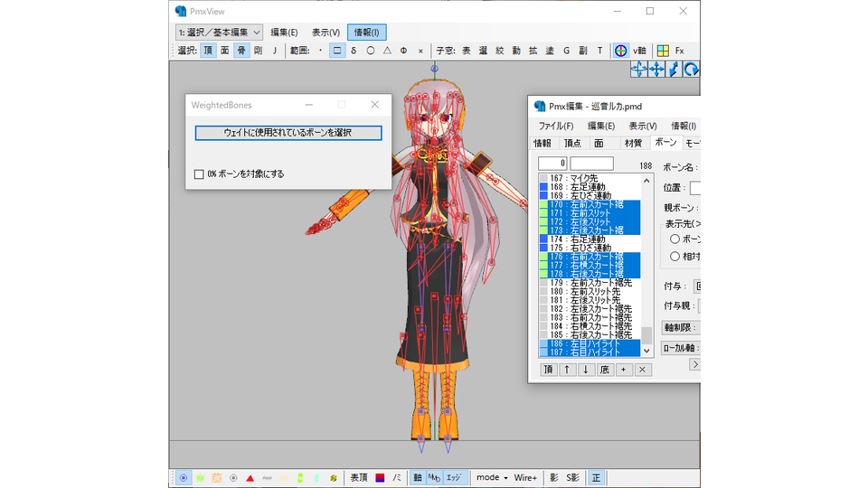Select the circle range selection icon
Image resolution: width=868 pixels, height=488 pixels.
[x=371, y=51]
